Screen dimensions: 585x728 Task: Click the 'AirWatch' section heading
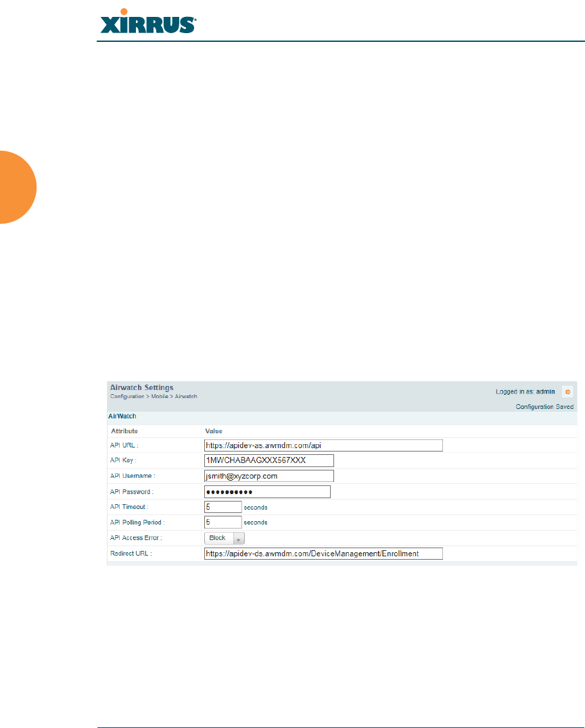pyautogui.click(x=122, y=416)
